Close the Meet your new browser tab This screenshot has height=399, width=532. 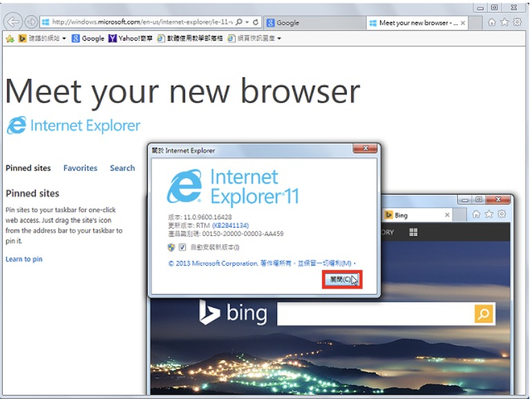coord(462,23)
